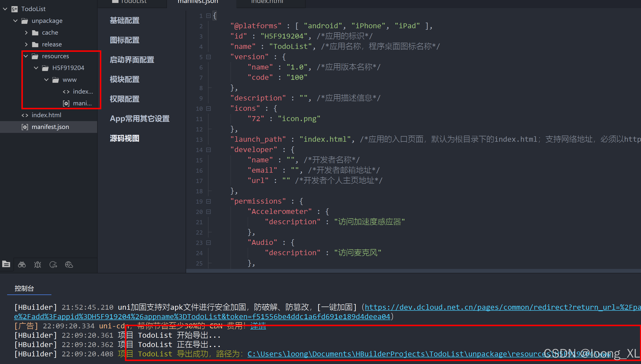Open the 基础配置 section

[125, 20]
